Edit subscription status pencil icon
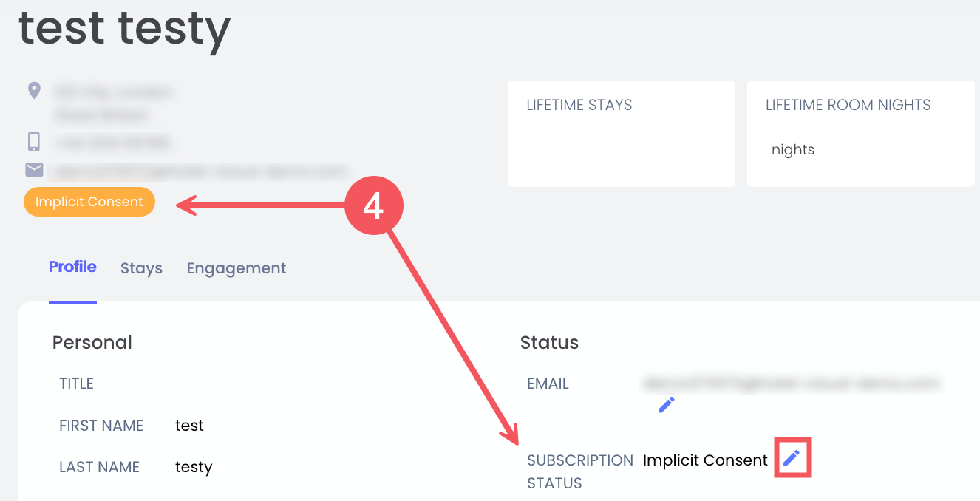 (x=792, y=458)
